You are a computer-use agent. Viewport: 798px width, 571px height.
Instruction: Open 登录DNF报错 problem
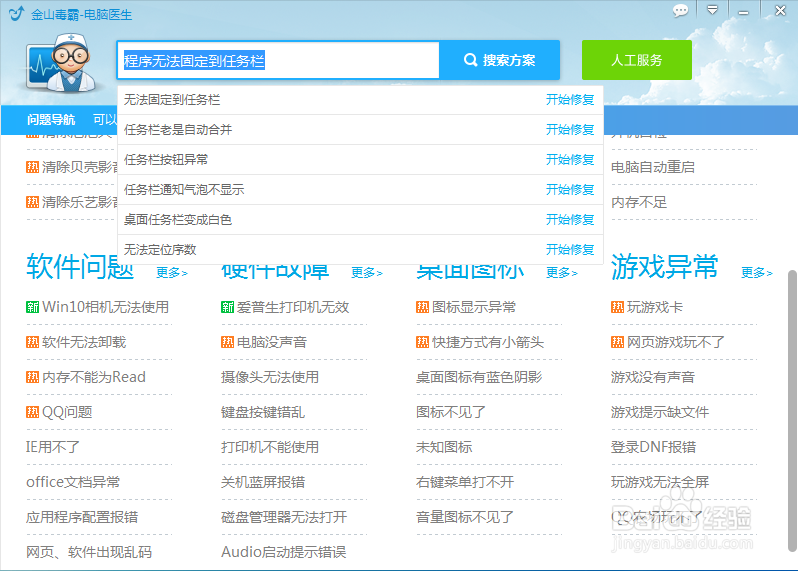click(653, 447)
